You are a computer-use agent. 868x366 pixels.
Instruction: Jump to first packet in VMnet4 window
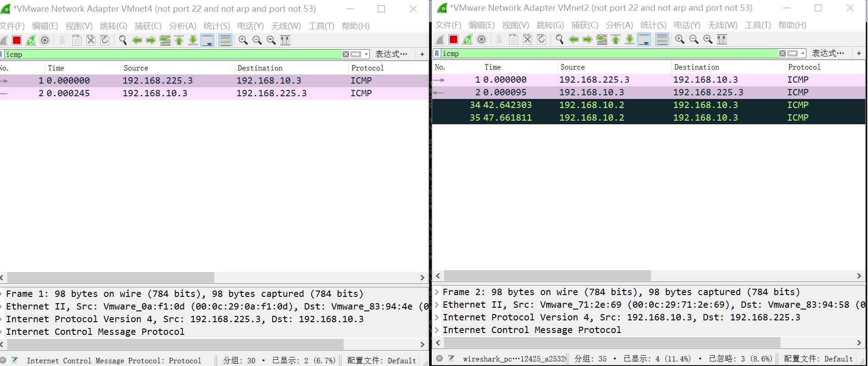pyautogui.click(x=179, y=40)
